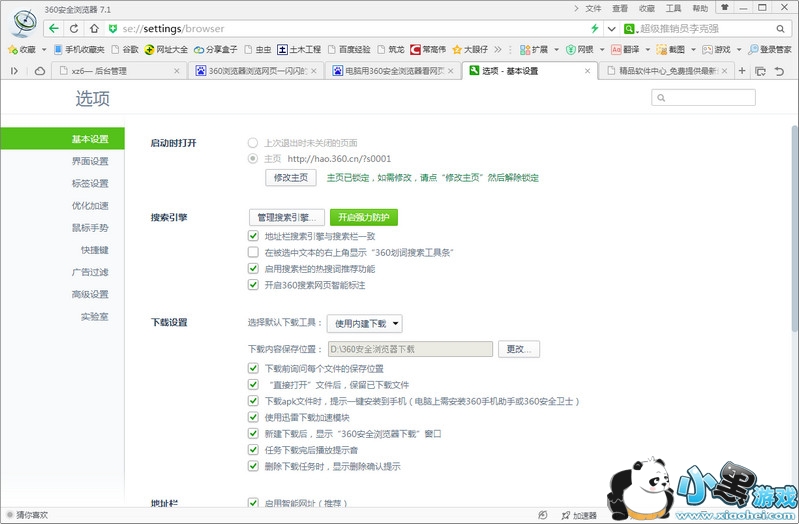
Task: Click the 截图 screenshot toolbar button
Action: pyautogui.click(x=671, y=49)
